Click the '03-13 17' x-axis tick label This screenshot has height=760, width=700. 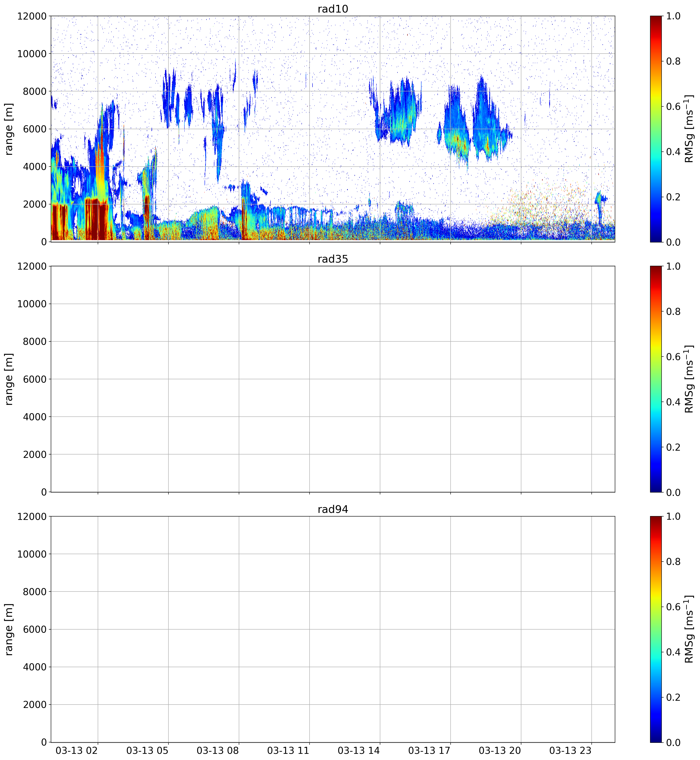(x=429, y=750)
